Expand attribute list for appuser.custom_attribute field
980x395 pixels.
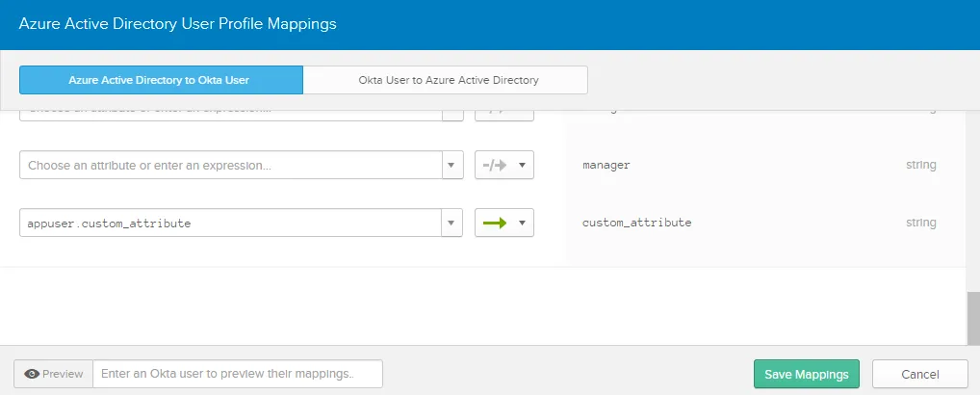point(452,223)
